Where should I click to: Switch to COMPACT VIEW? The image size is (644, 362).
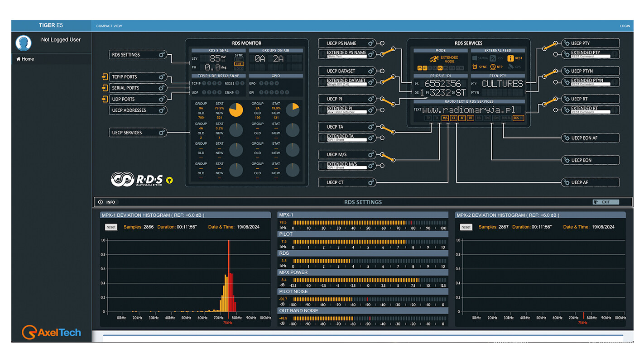(109, 26)
